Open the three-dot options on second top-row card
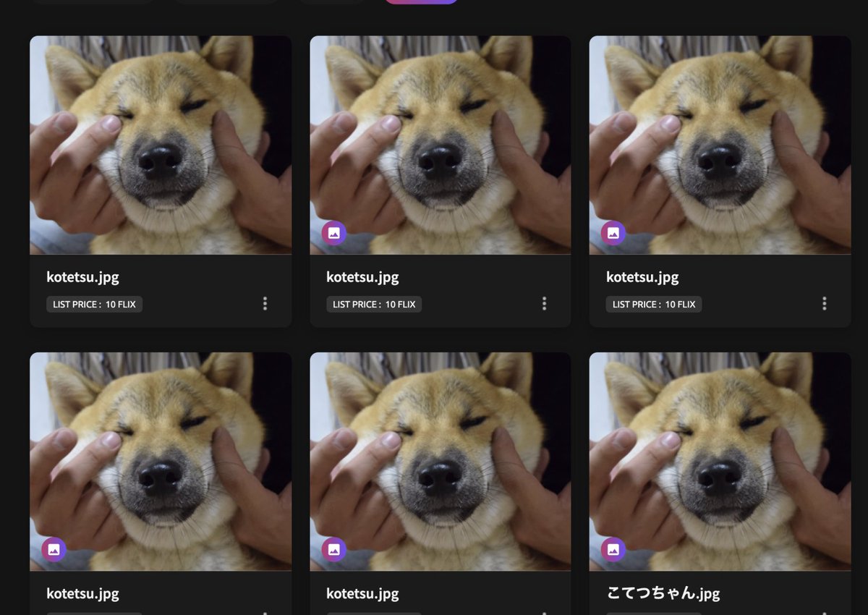Screen dimensions: 868x615 coord(544,303)
